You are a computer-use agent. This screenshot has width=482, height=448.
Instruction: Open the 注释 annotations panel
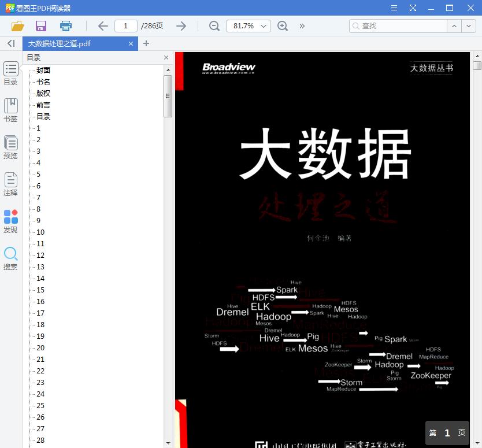pos(11,184)
